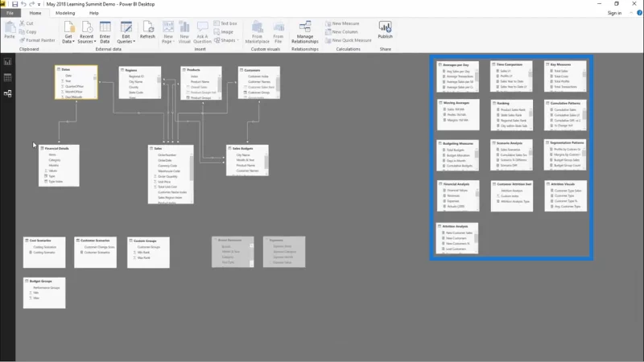Switch to Data view in sidebar
644x362 pixels.
click(7, 77)
